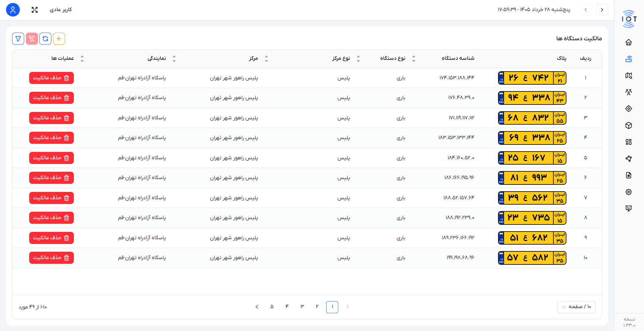This screenshot has width=644, height=331.
Task: Open the network nodes sidebar icon
Action: 629,159
